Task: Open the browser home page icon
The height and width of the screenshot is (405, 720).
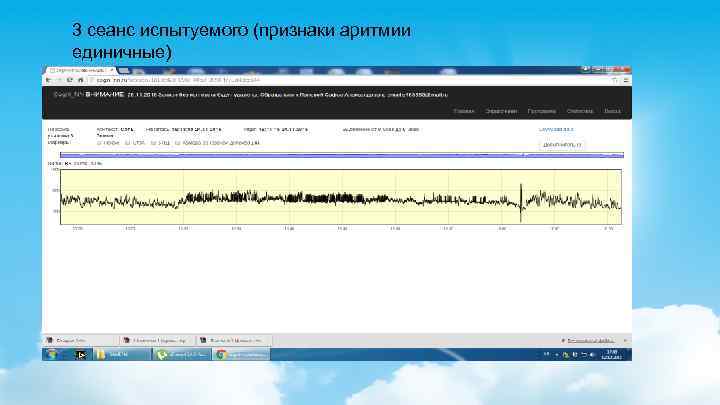Action: click(x=80, y=80)
